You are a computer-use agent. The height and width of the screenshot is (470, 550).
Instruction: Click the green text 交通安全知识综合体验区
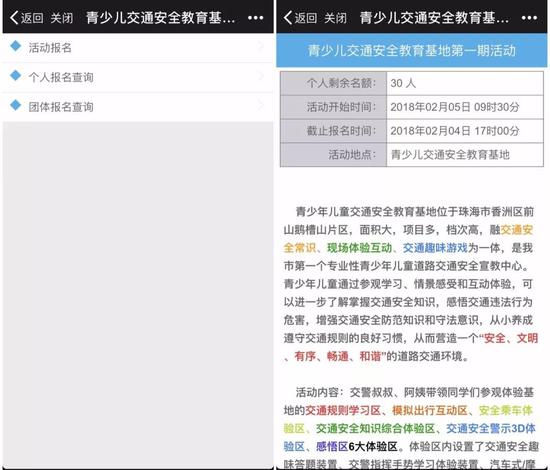click(376, 429)
